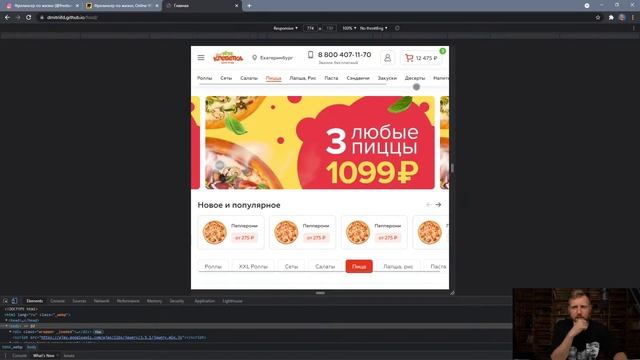Toggle the DevTools device toolbar icon
Image resolution: width=640 pixels, height=360 pixels.
coord(14,301)
